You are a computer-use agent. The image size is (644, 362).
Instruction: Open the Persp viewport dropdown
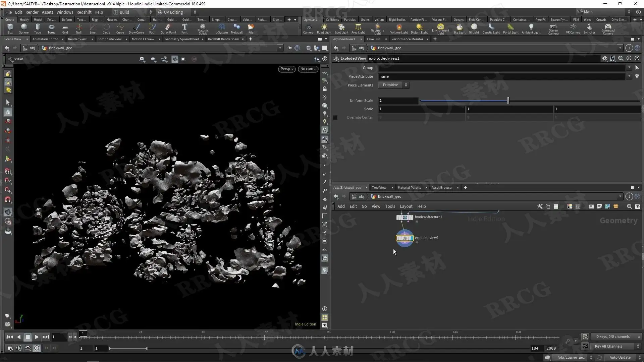(x=286, y=69)
